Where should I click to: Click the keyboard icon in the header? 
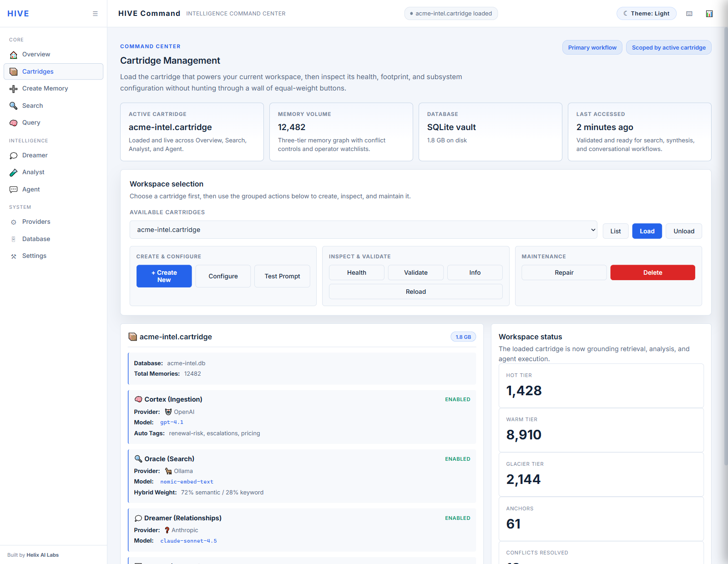coord(689,14)
